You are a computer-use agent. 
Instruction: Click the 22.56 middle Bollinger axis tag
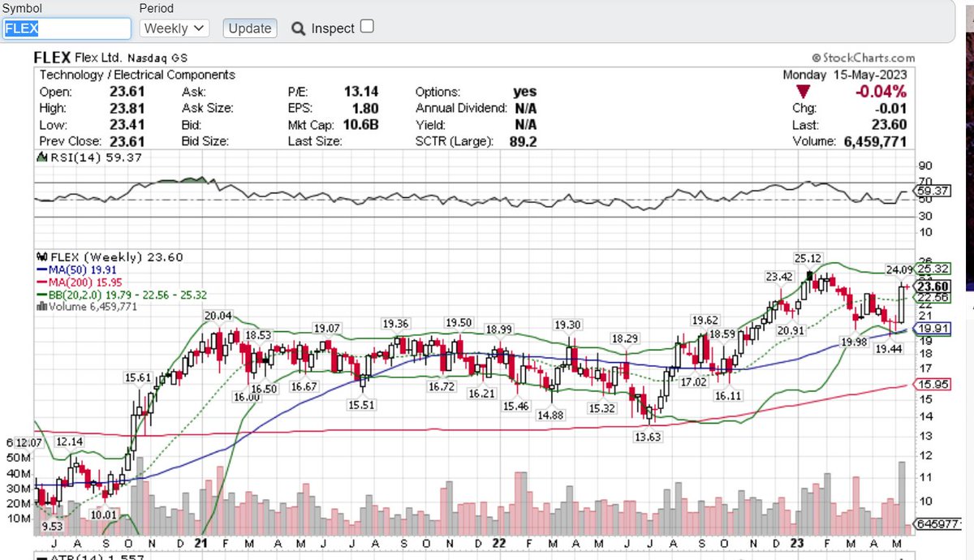pyautogui.click(x=932, y=298)
